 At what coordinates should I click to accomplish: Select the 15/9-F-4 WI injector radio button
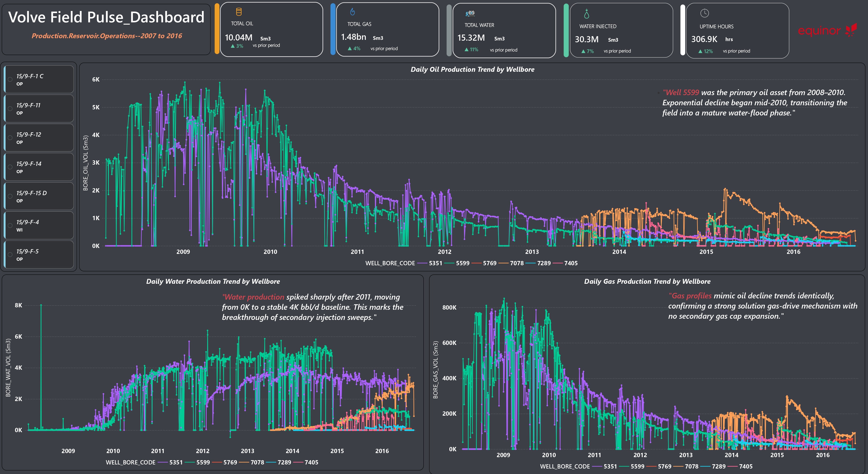tap(10, 226)
